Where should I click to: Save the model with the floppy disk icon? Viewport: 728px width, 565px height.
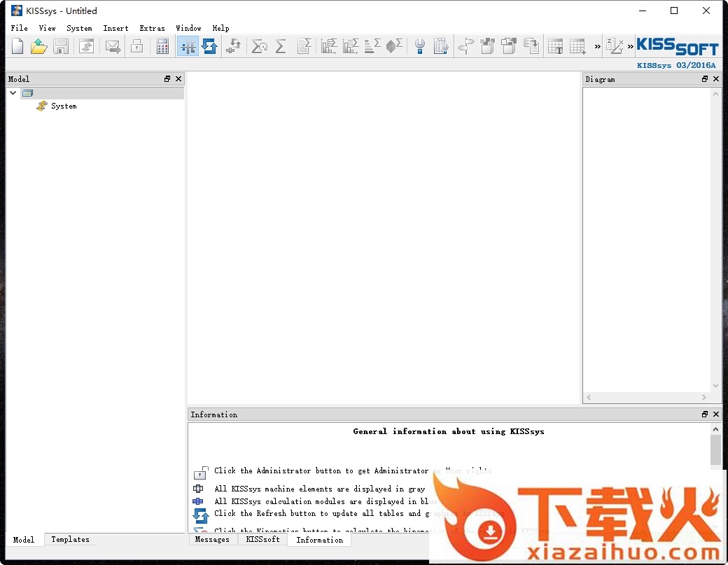pyautogui.click(x=61, y=46)
